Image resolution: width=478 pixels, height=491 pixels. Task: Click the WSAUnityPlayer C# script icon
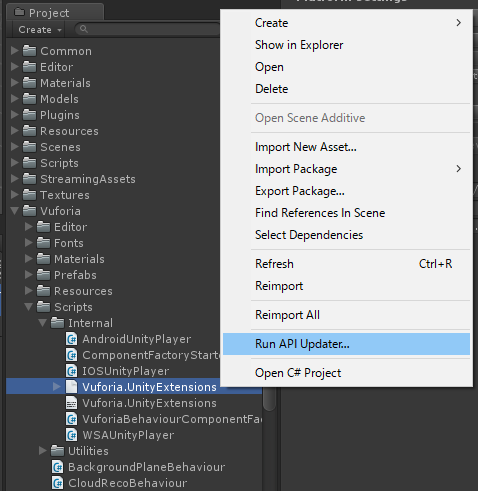click(72, 435)
